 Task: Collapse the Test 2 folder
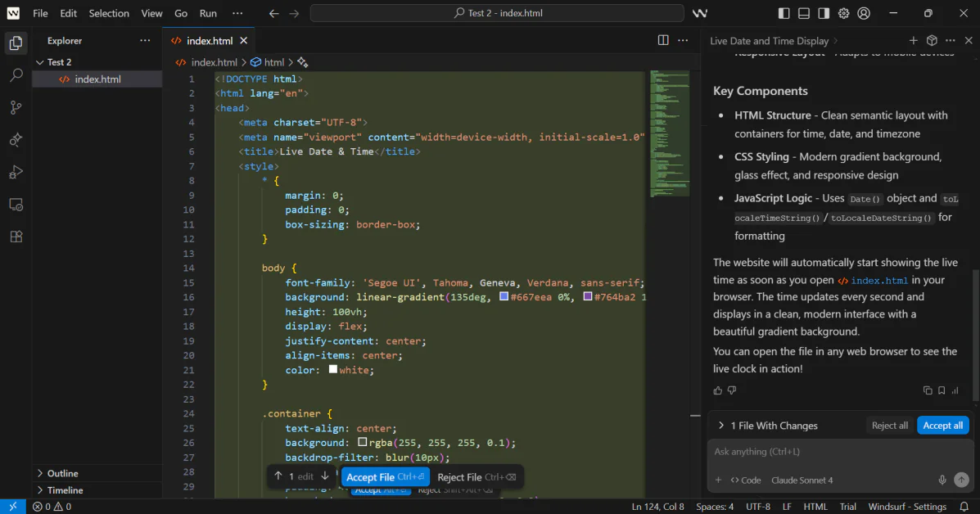pyautogui.click(x=59, y=62)
